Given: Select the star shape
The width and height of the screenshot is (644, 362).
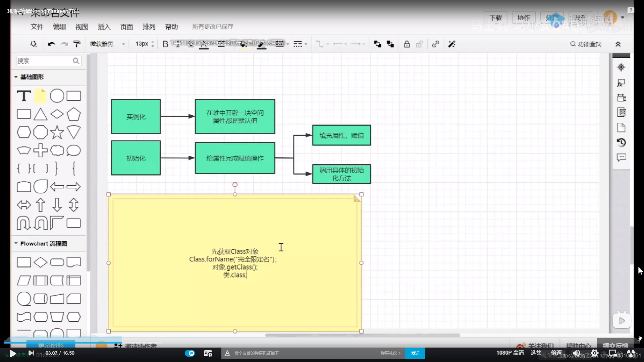Looking at the screenshot, I should click(x=57, y=132).
